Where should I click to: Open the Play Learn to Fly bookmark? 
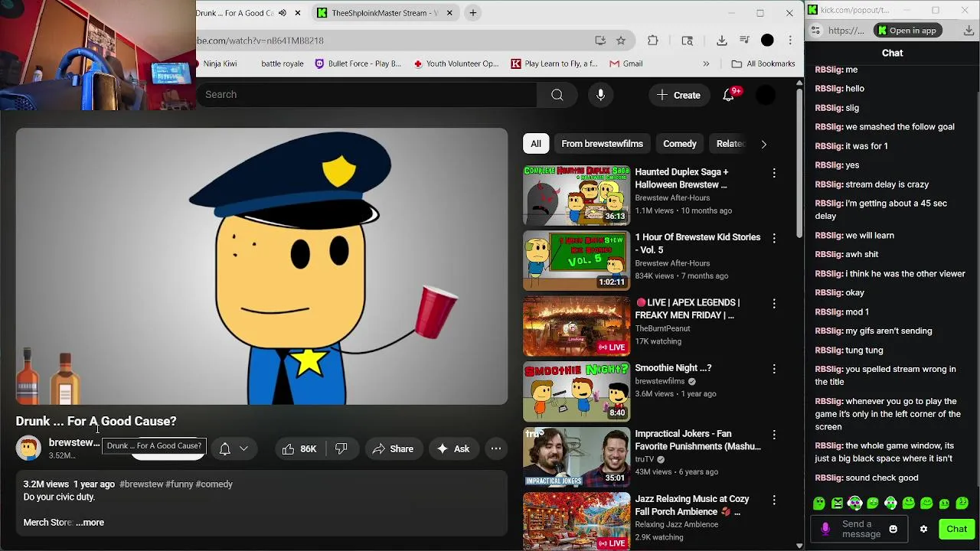[x=554, y=64]
